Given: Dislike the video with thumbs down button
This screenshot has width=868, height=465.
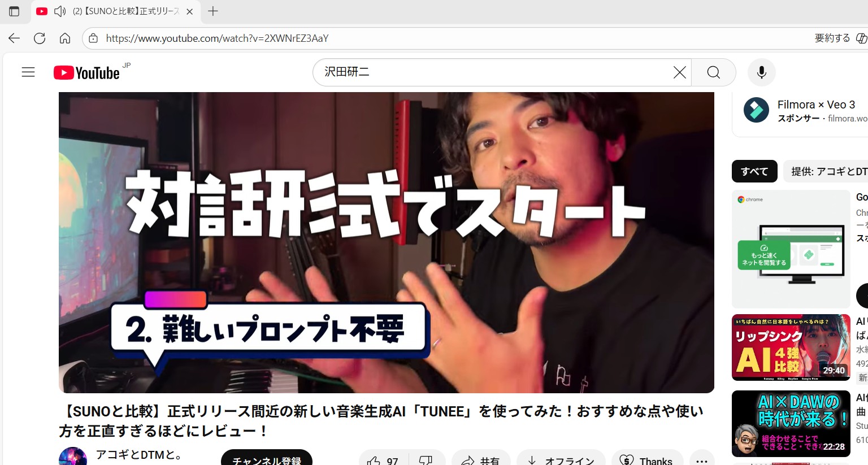Looking at the screenshot, I should coord(426,460).
